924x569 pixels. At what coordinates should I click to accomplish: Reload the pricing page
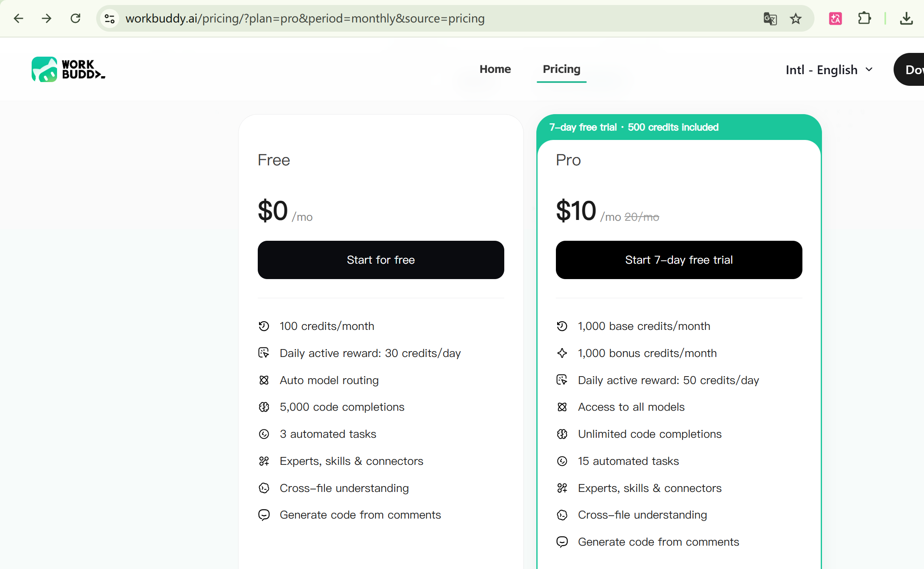(75, 18)
